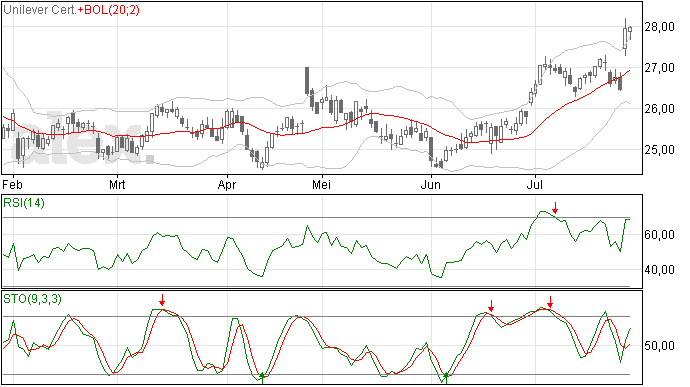Click the 50,00 stochastic axis value
Viewport: 690px width, 387px height.
click(659, 346)
